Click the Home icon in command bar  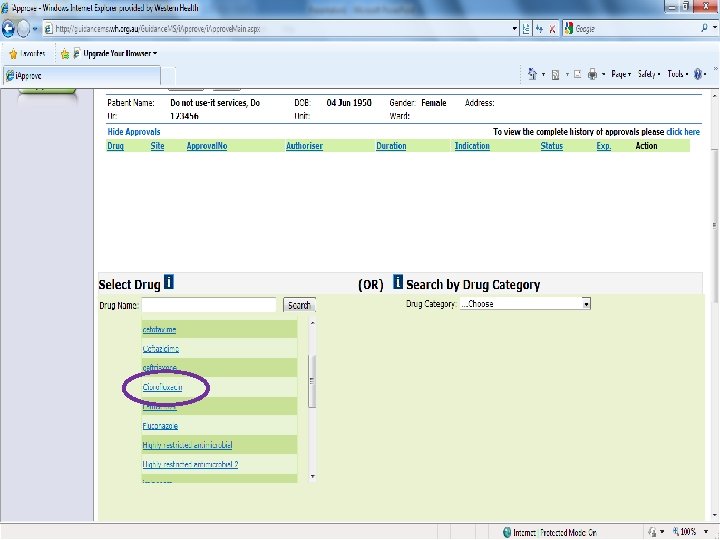pyautogui.click(x=532, y=74)
